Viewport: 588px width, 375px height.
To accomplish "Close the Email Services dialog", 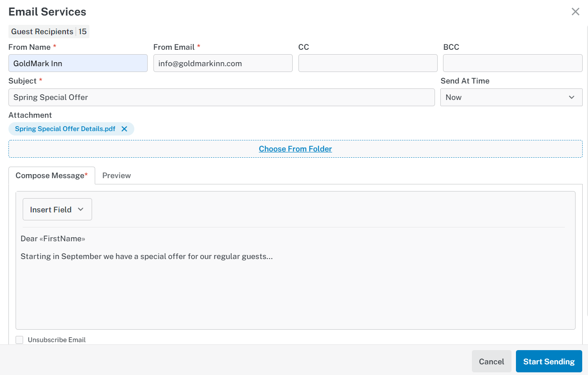I will [576, 12].
